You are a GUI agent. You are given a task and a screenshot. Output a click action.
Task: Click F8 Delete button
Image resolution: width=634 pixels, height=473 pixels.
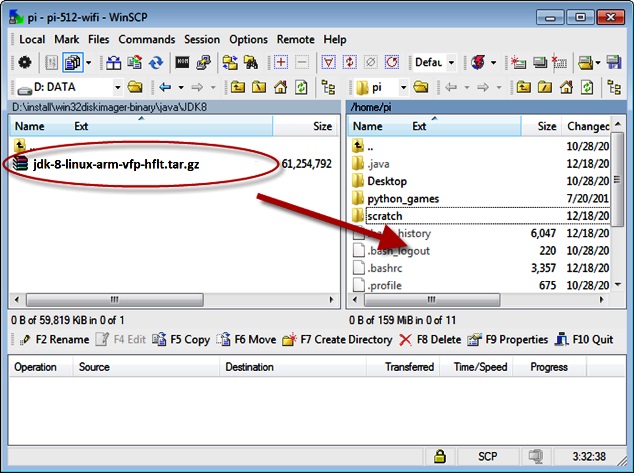click(x=430, y=340)
